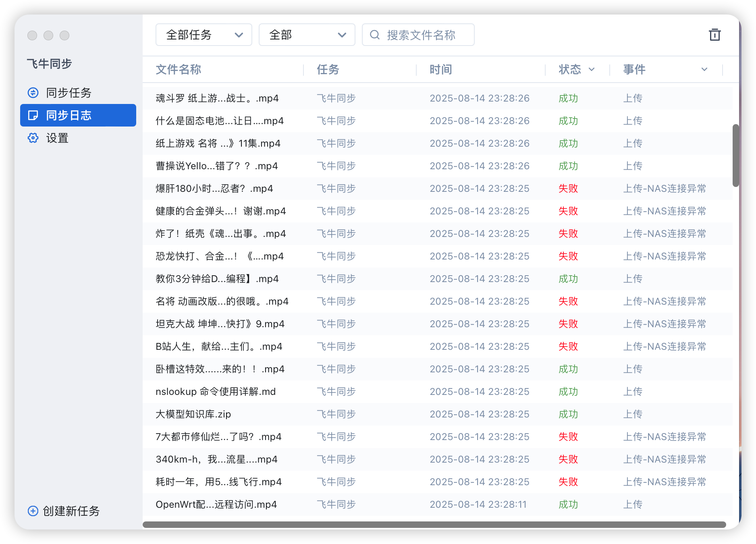The height and width of the screenshot is (544, 756).
Task: Click the vertical scrollbar thumb
Action: pos(736,156)
